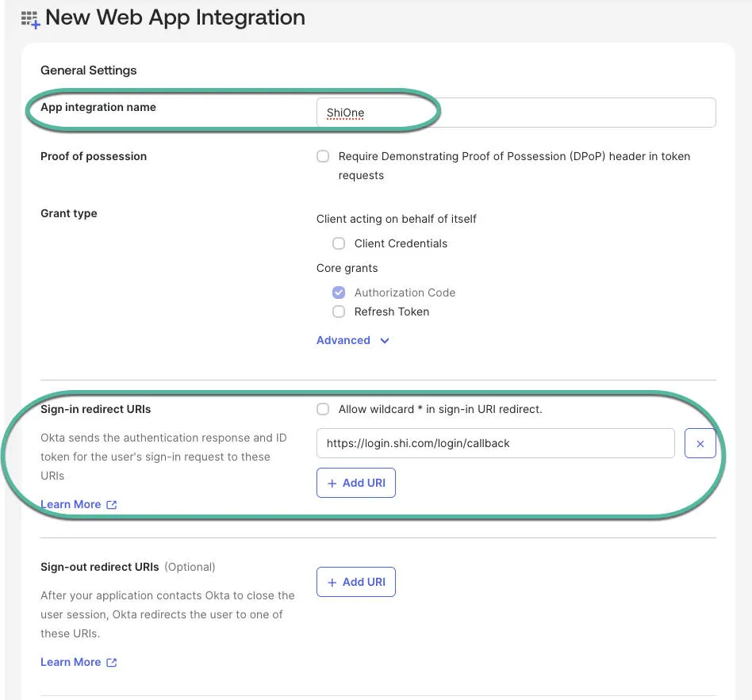
Task: Click the App integration name label
Action: (x=98, y=107)
